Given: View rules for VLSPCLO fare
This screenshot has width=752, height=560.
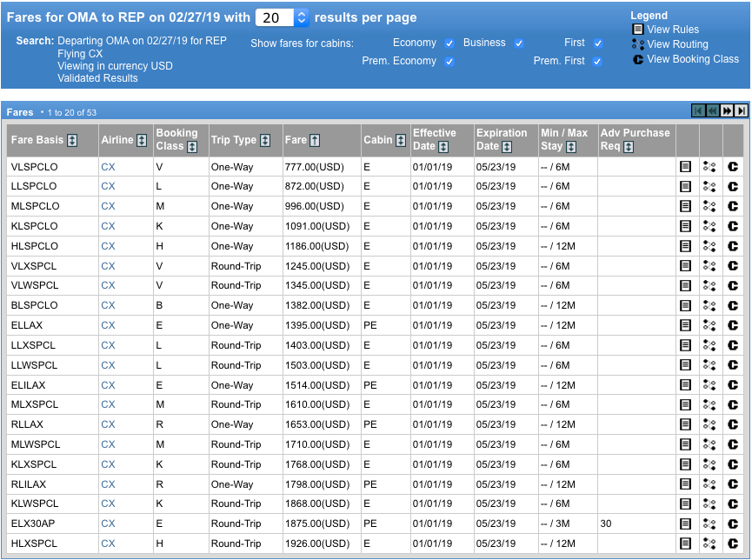Looking at the screenshot, I should tap(686, 166).
